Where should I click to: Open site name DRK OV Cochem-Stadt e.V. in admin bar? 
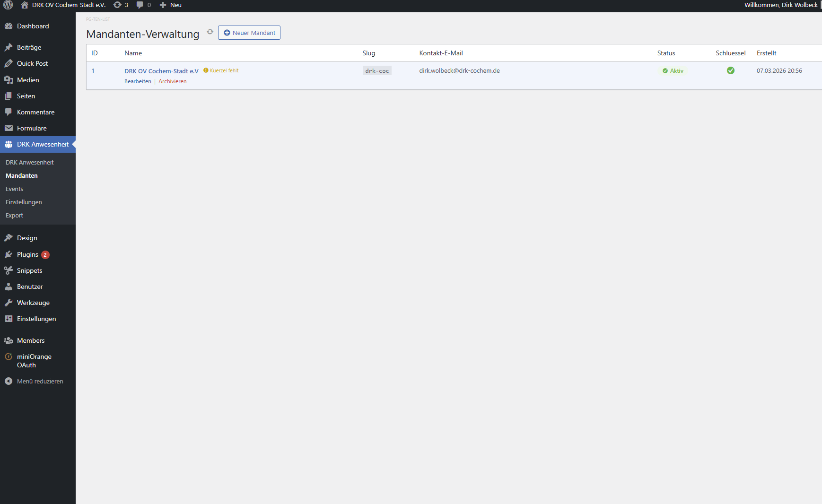[69, 5]
